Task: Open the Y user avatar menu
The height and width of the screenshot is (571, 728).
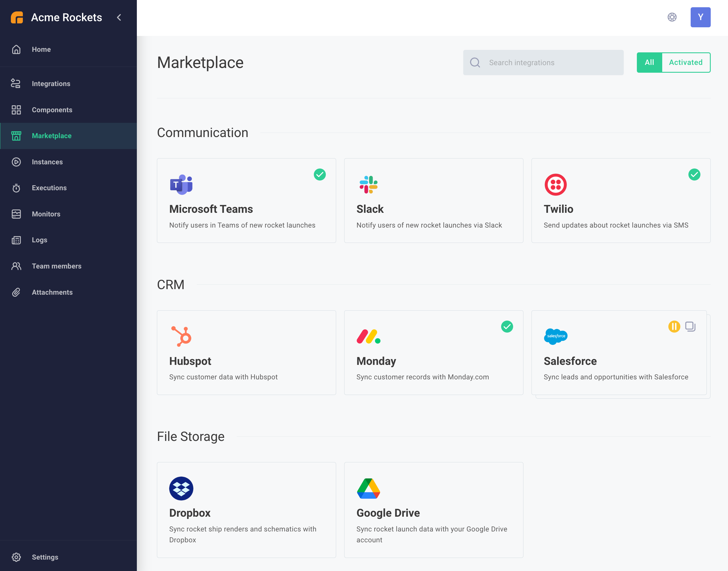Action: click(x=701, y=17)
